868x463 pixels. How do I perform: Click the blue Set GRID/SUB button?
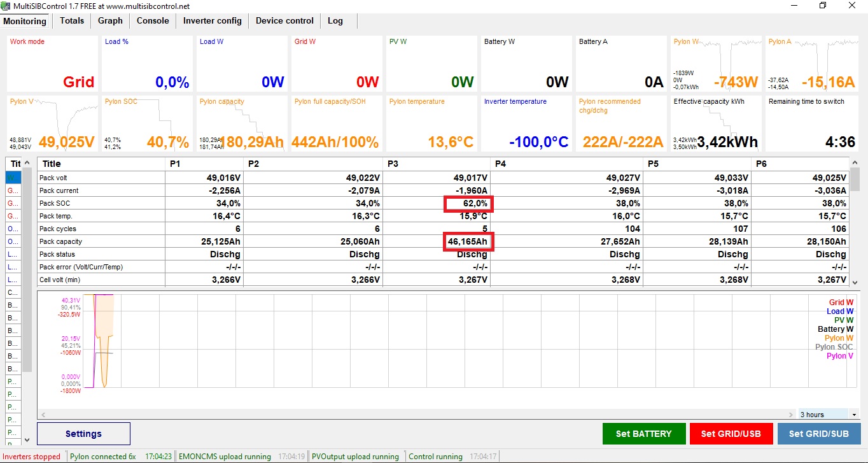pos(818,434)
